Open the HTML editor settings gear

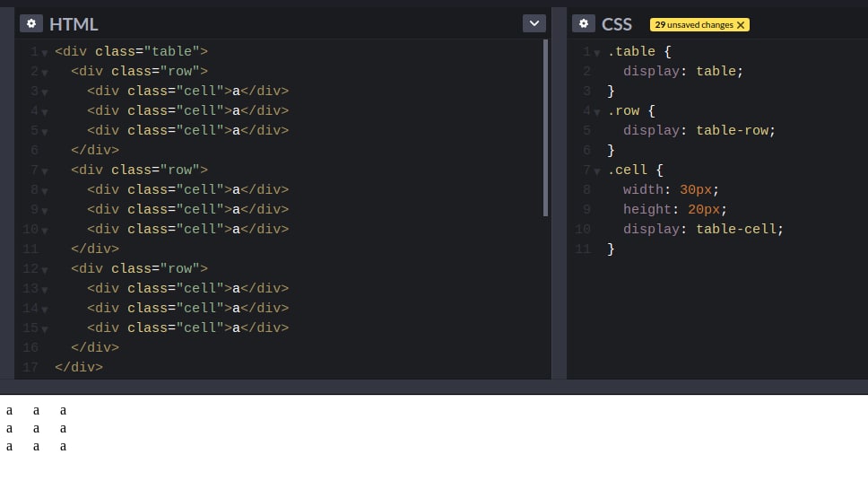[x=31, y=23]
